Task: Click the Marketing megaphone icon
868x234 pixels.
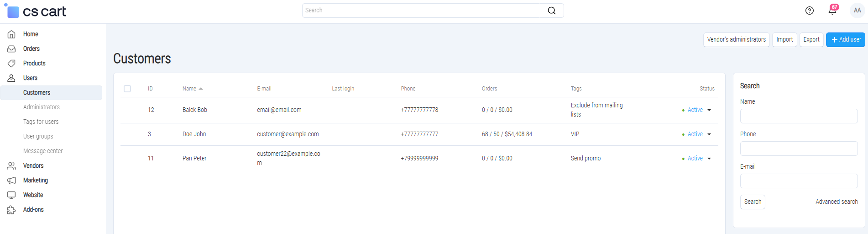Action: (11, 181)
